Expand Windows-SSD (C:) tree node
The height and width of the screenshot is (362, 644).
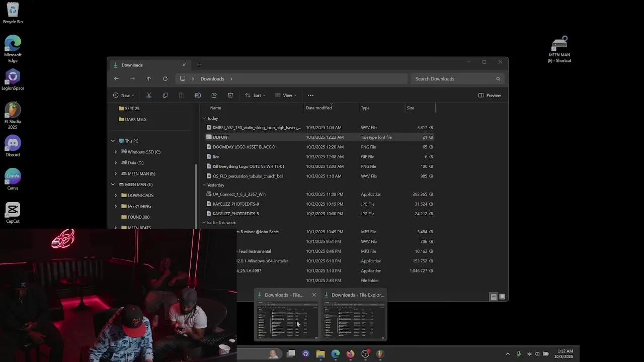click(116, 152)
